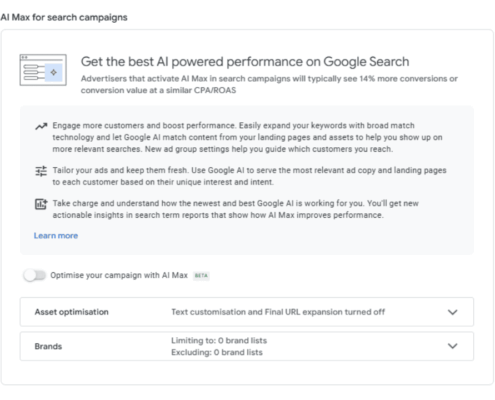The width and height of the screenshot is (495, 400).
Task: Click the insights chart icon beside Take charge
Action: coord(41,204)
